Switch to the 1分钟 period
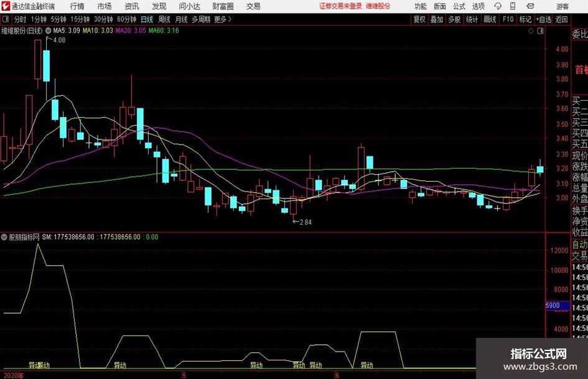This screenshot has width=588, height=379. pos(38,19)
